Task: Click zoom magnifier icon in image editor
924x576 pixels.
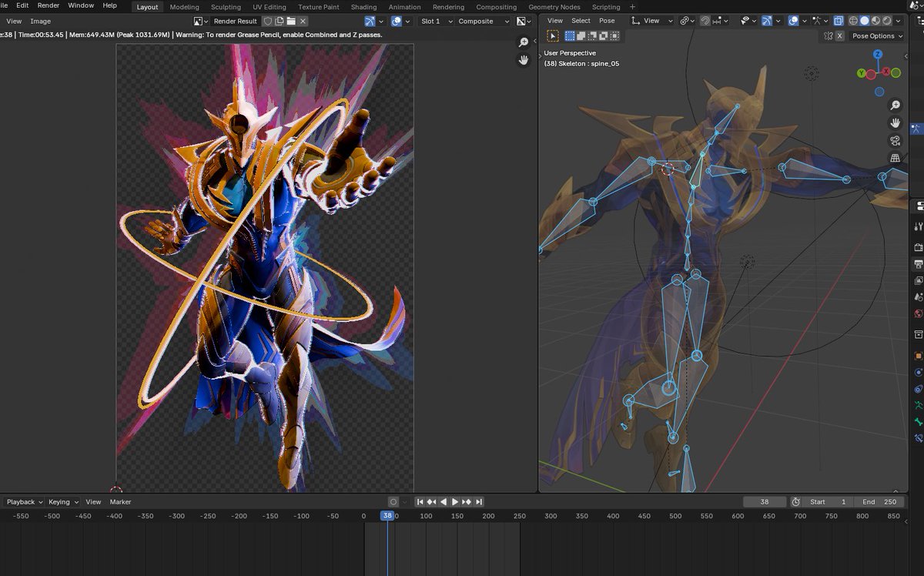Action: click(x=524, y=42)
